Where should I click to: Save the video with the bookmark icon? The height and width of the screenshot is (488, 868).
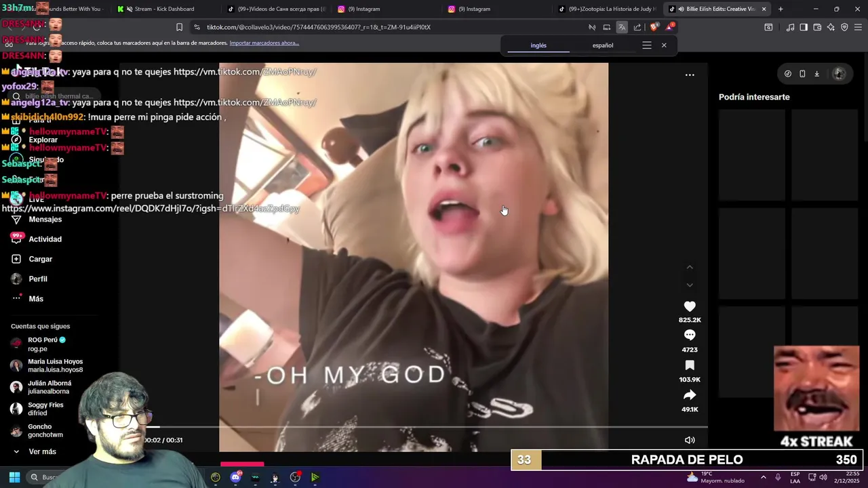(x=690, y=365)
